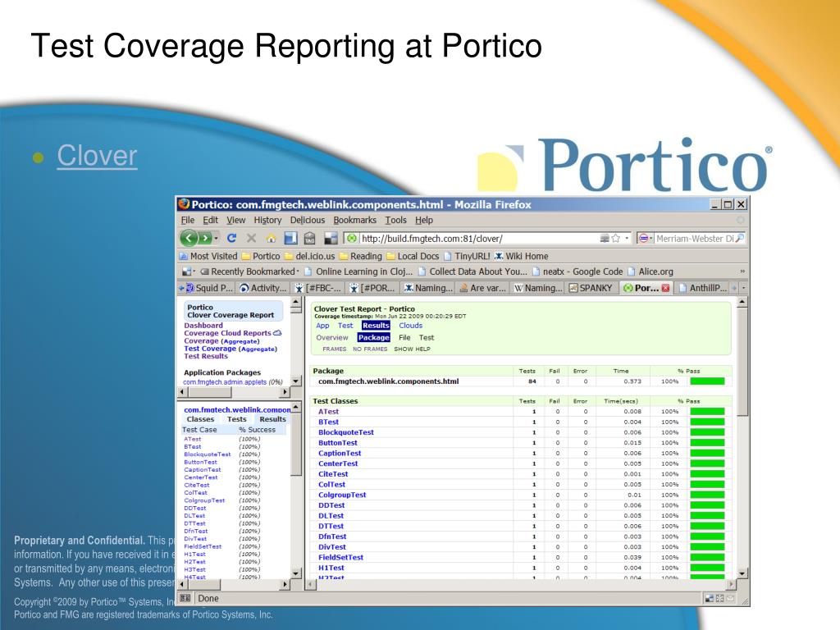Viewport: 840px width, 630px height.
Task: Switch to the Activity... tab
Action: tap(263, 288)
